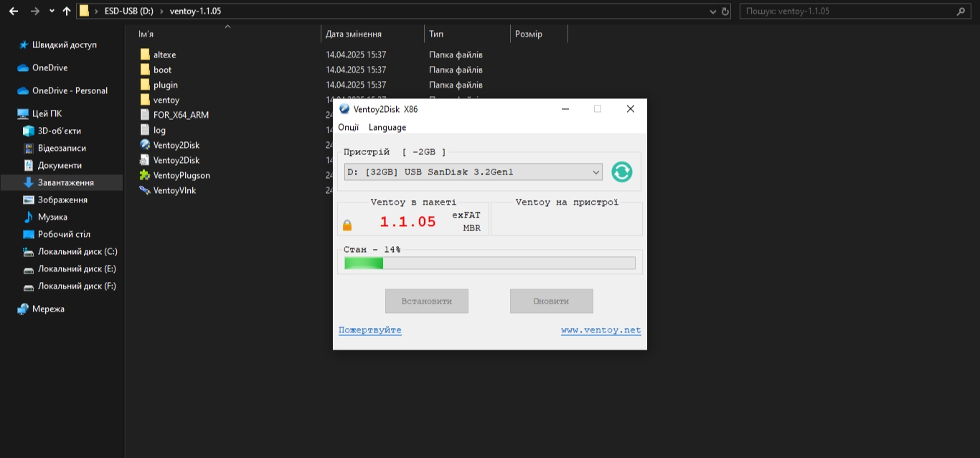Select Локальний диск (E:) in the sidebar
The image size is (980, 458).
coord(77,268)
